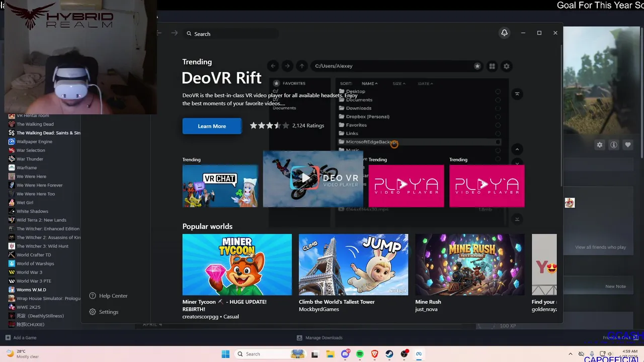Screen dimensions: 644x362
Task: Open Brave browser from the taskbar
Action: 374,354
